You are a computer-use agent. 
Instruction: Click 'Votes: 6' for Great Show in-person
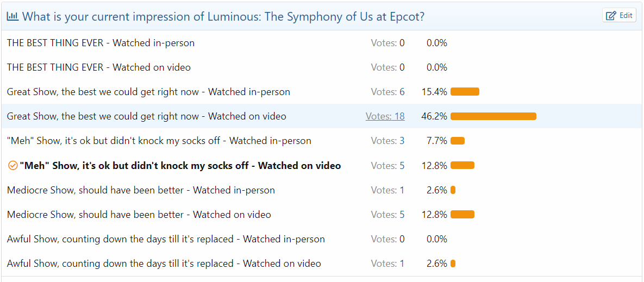point(387,92)
